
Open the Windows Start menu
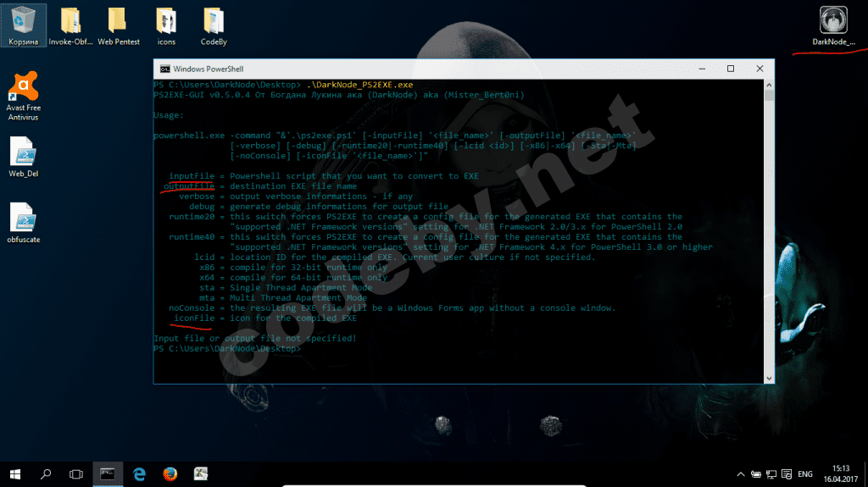tap(15, 474)
